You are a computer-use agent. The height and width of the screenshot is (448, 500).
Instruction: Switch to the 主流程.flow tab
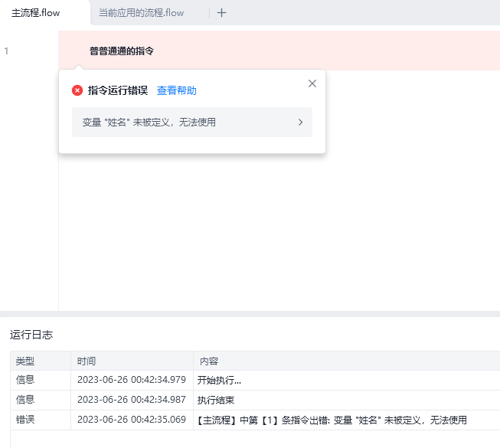(x=36, y=12)
